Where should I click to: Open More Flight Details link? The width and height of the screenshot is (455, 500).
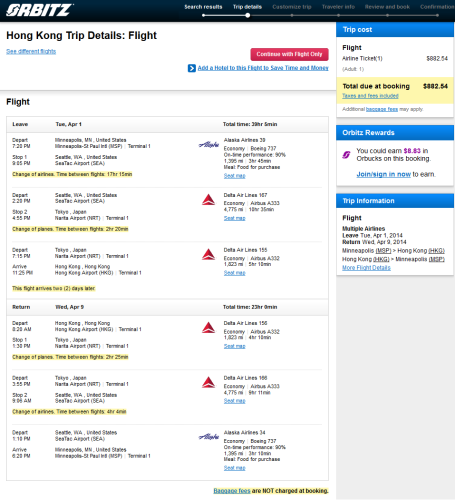(x=366, y=268)
